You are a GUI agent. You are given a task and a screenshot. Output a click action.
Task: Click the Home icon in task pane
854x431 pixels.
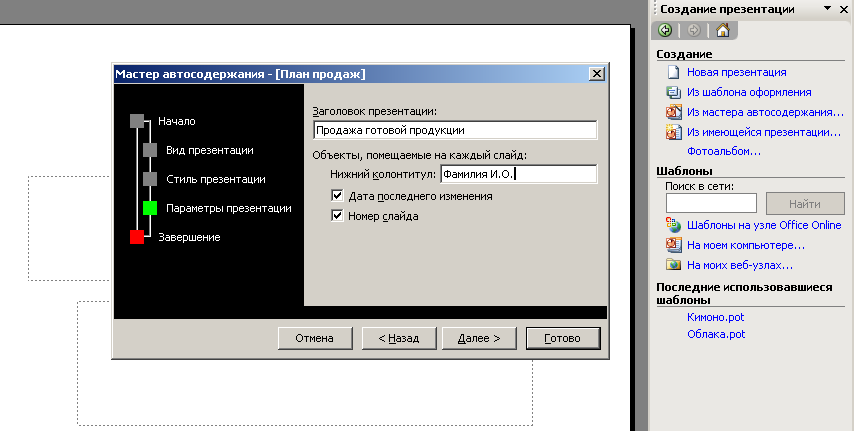(723, 30)
